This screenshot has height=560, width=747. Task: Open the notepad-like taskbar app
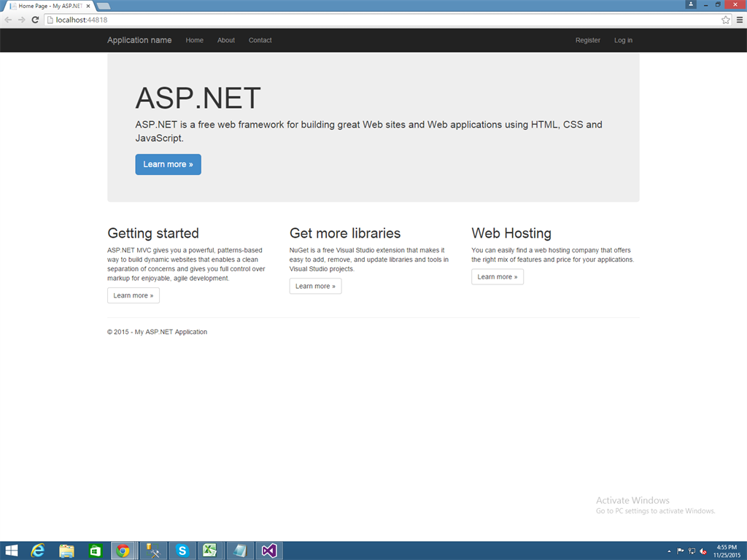click(239, 551)
